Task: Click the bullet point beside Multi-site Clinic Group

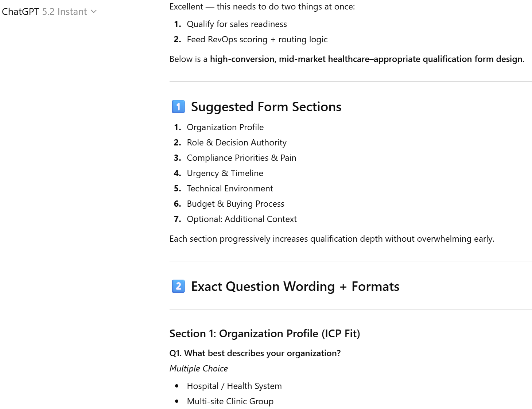Action: [177, 401]
